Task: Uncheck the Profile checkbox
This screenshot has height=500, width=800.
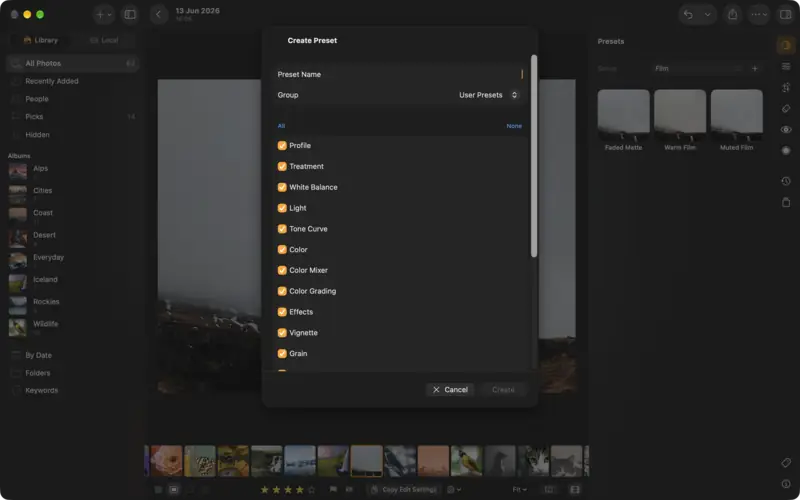Action: [x=282, y=145]
